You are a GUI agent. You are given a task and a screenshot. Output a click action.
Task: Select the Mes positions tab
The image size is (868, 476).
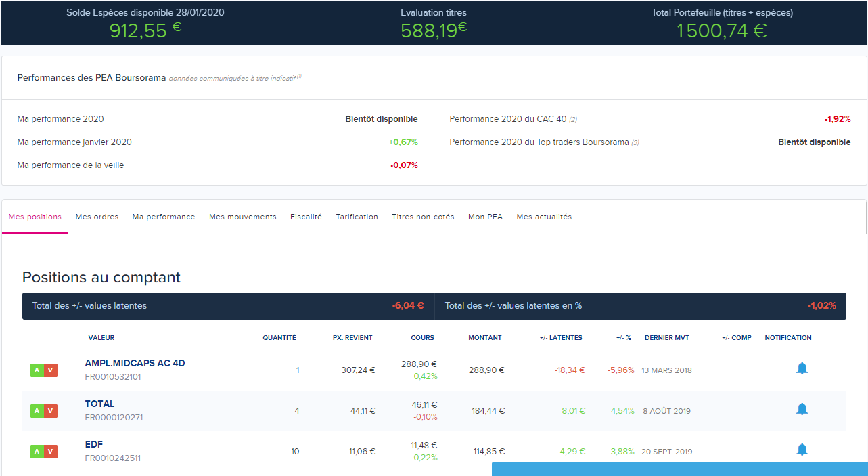35,217
